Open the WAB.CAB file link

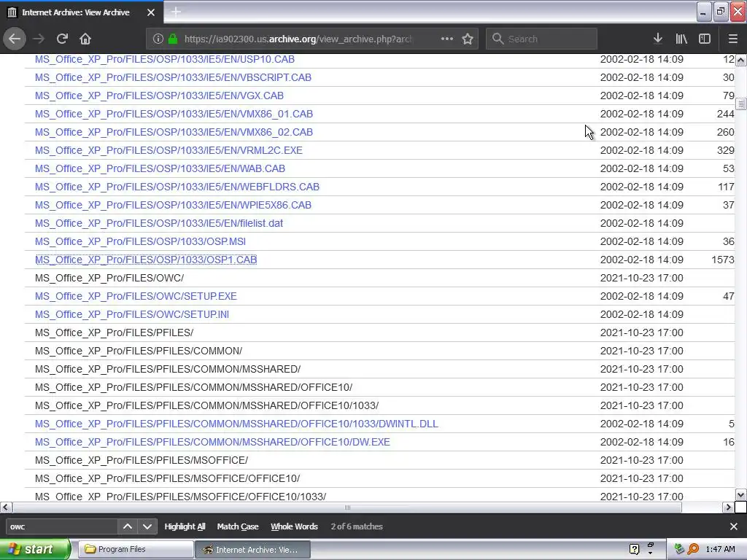pos(160,168)
